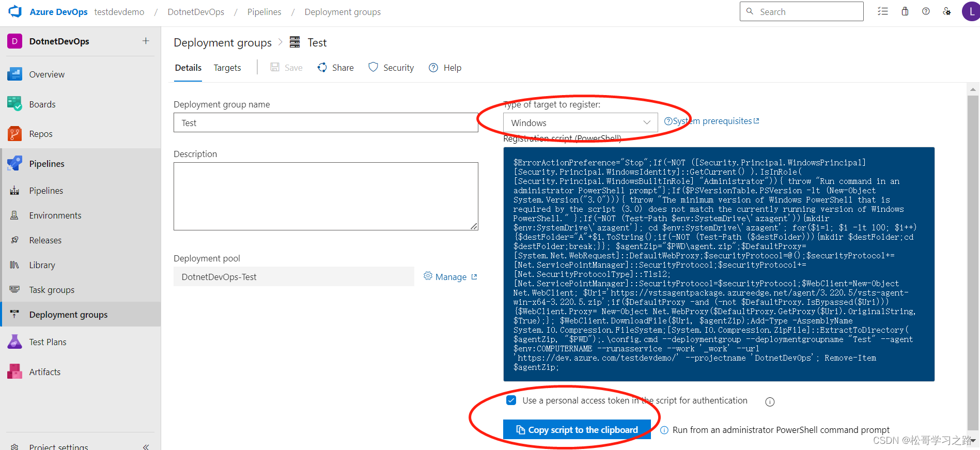Click the registration script text box
980x450 pixels.
click(719, 265)
